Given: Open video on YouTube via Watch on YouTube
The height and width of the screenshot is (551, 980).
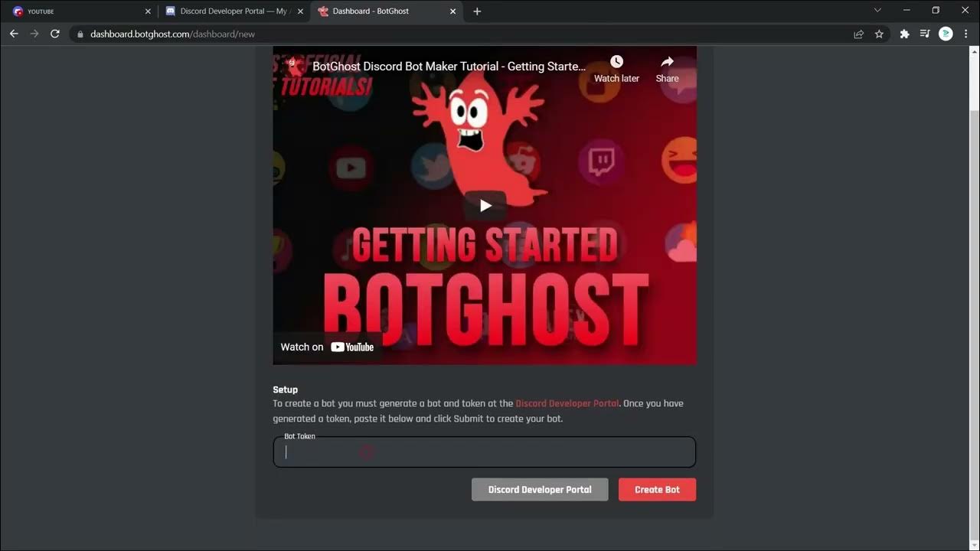Looking at the screenshot, I should tap(327, 347).
